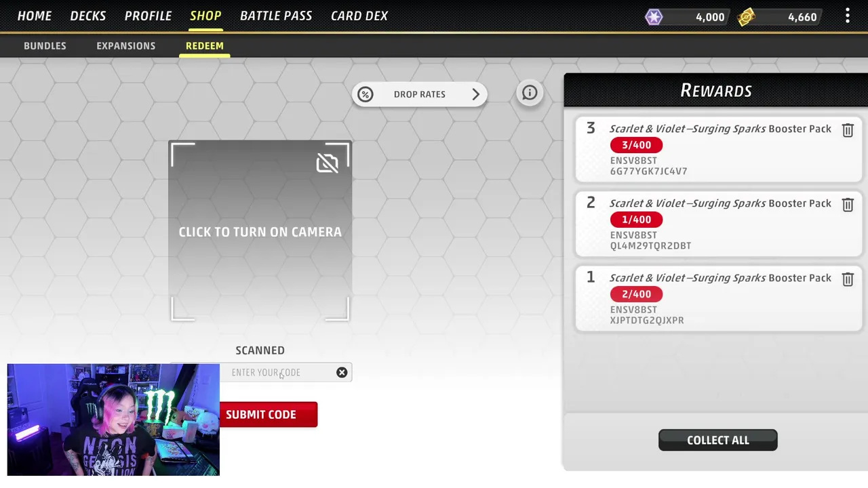Click the gold coin currency icon
The width and height of the screenshot is (868, 488).
point(747,17)
